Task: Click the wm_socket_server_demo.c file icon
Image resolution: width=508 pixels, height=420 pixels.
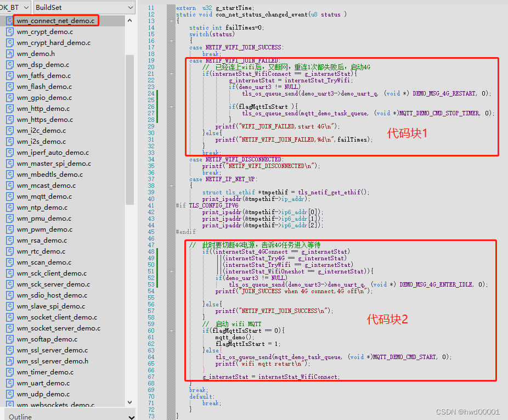Action: (10, 328)
